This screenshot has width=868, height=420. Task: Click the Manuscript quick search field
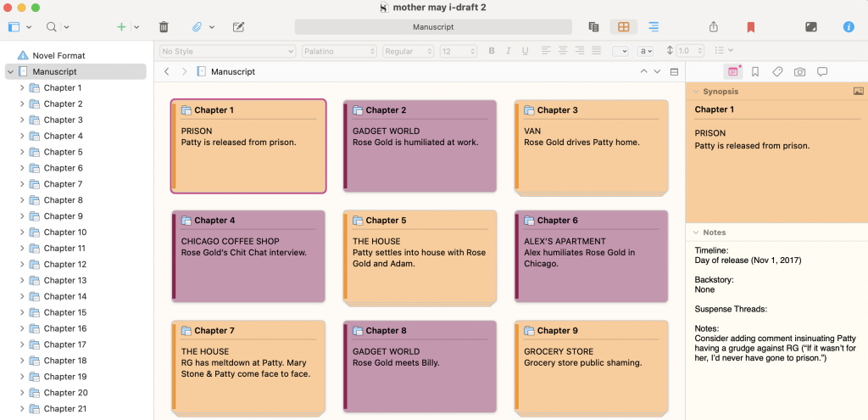pyautogui.click(x=433, y=26)
